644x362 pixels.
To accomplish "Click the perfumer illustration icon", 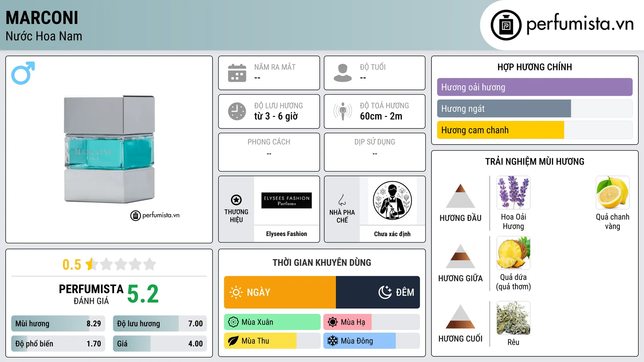I will 392,200.
